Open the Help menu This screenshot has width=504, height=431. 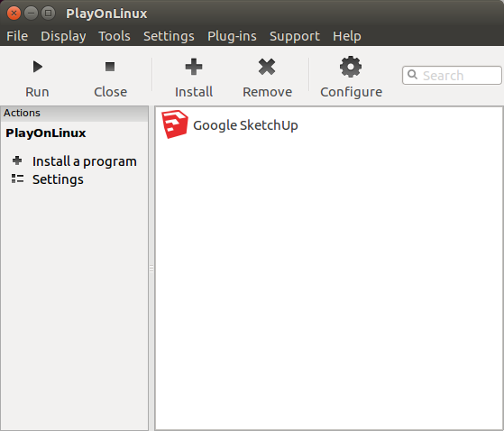(347, 36)
